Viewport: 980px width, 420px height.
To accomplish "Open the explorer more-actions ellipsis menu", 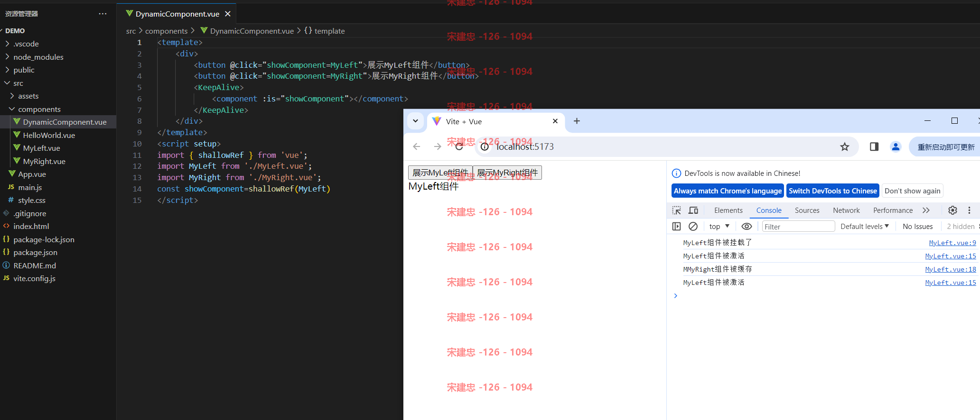I will pos(103,14).
